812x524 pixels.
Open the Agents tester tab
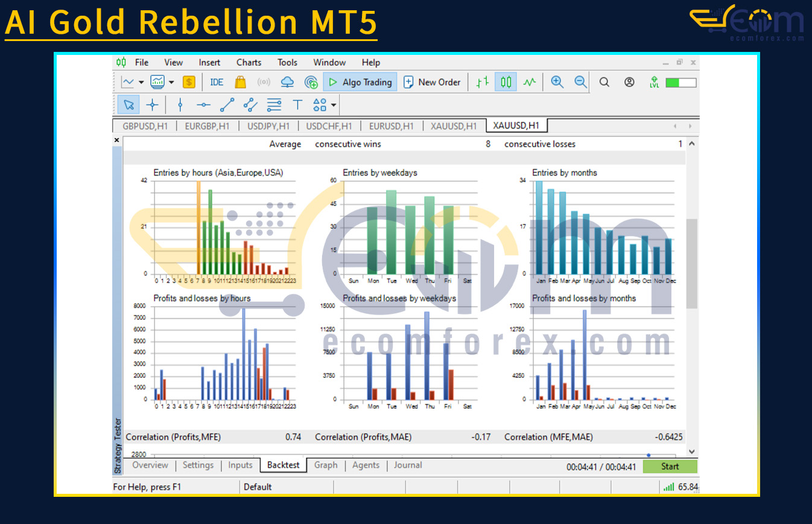pos(366,465)
